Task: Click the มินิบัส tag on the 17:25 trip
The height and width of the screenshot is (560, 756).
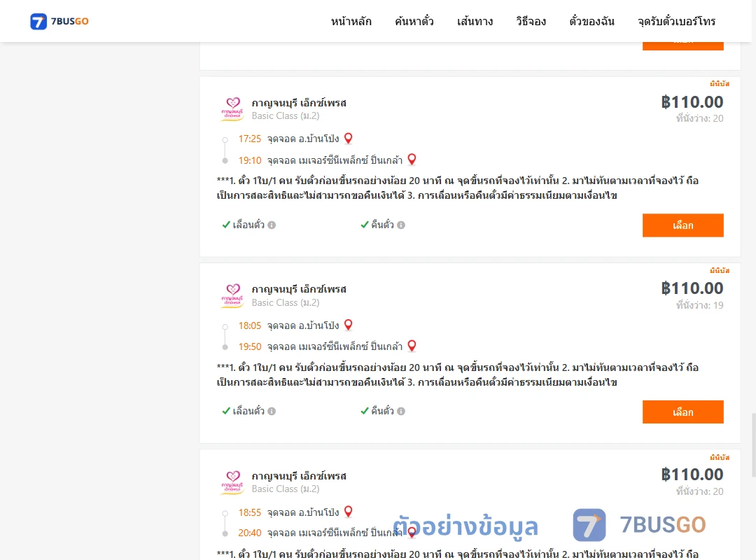Action: coord(720,84)
